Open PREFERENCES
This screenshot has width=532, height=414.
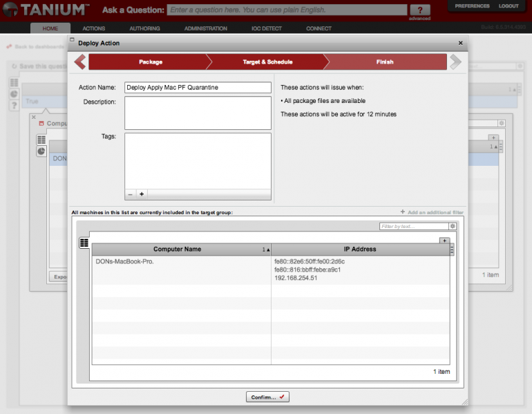click(x=472, y=6)
